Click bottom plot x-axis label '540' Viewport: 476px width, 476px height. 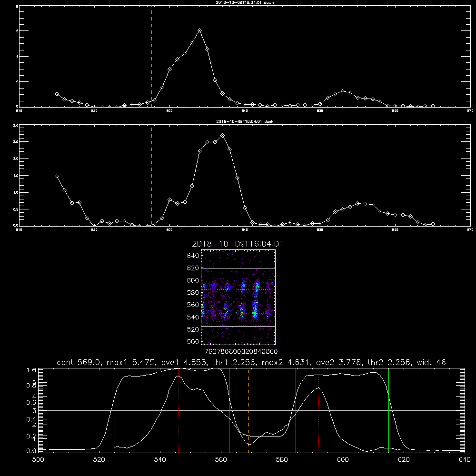tap(160, 460)
